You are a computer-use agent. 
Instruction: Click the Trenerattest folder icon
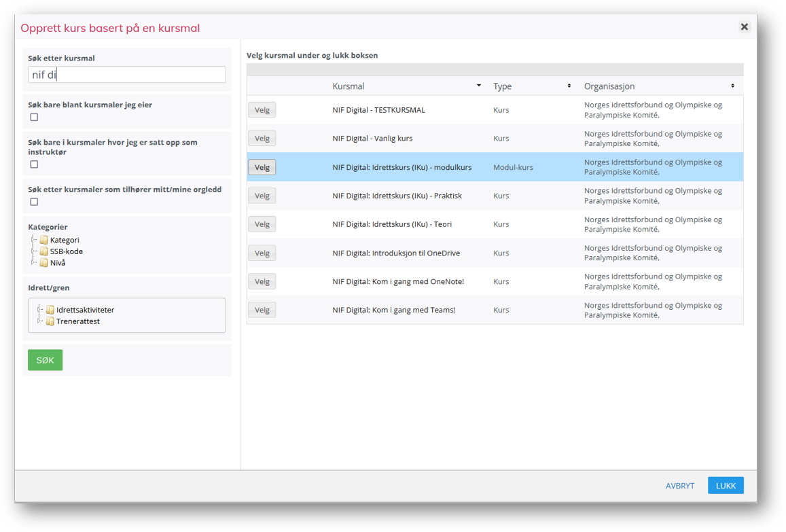[x=50, y=321]
